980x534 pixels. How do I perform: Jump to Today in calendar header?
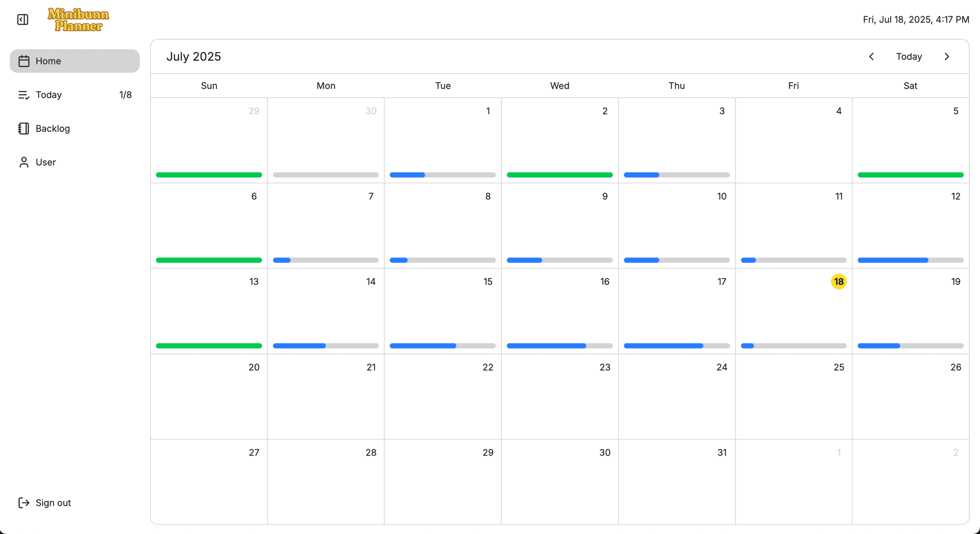tap(909, 57)
